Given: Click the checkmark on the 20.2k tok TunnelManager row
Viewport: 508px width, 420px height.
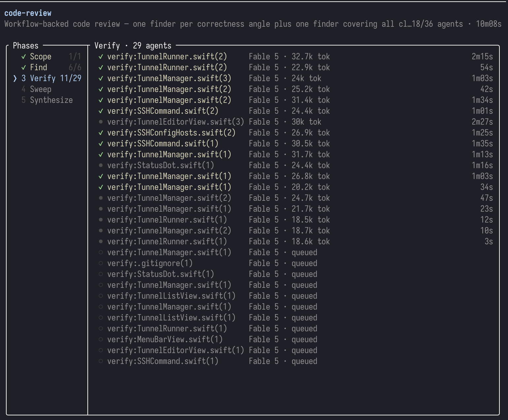Looking at the screenshot, I should (x=101, y=187).
